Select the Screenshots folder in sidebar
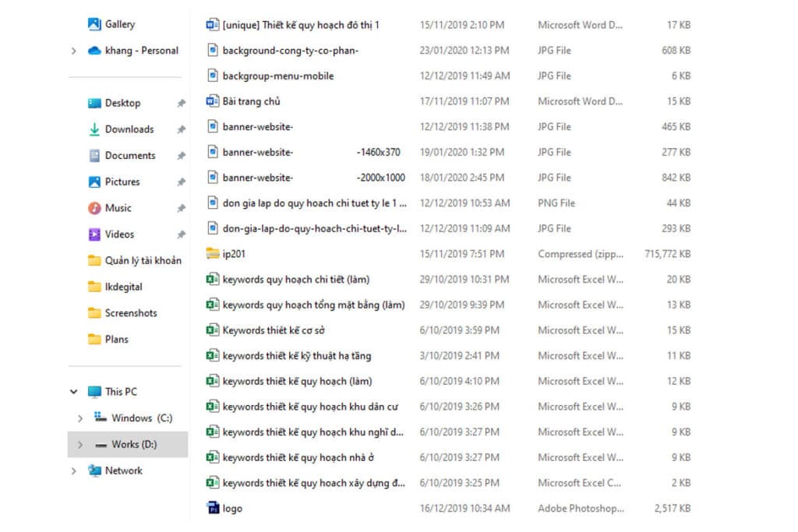This screenshot has width=798, height=532. coord(122,313)
